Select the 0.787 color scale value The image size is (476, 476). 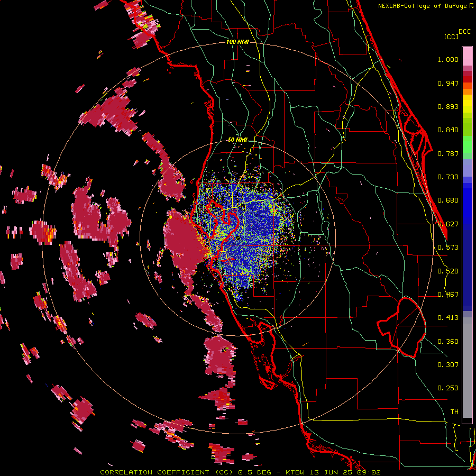448,153
